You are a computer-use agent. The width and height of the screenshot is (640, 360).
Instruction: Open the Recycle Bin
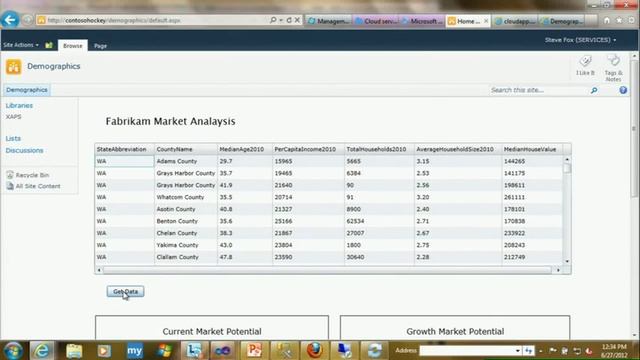32,175
